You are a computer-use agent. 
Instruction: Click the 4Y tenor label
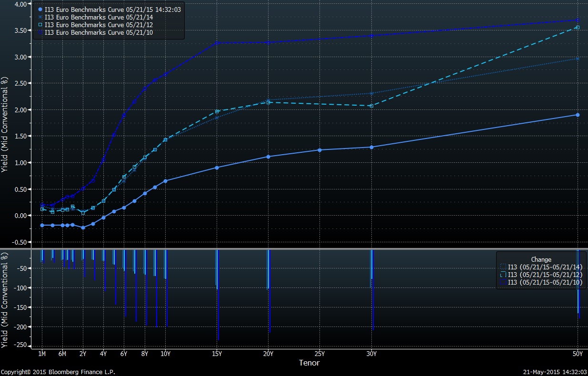[x=103, y=354]
